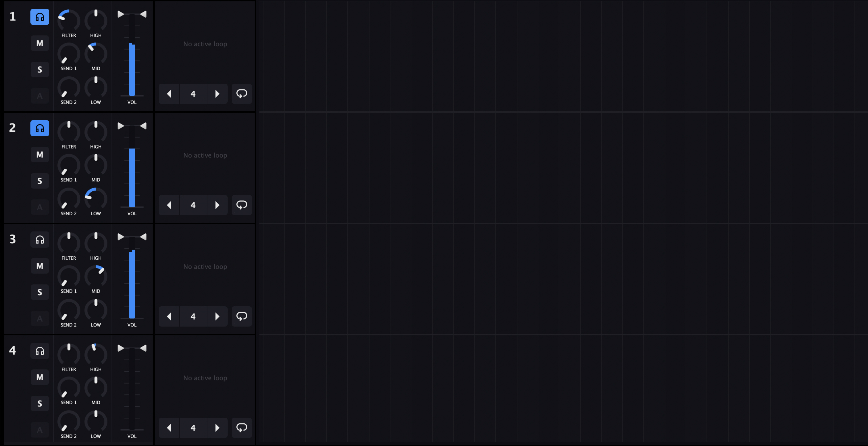Click the headphone cue icon on track 4
This screenshot has width=868, height=446.
coord(40,351)
